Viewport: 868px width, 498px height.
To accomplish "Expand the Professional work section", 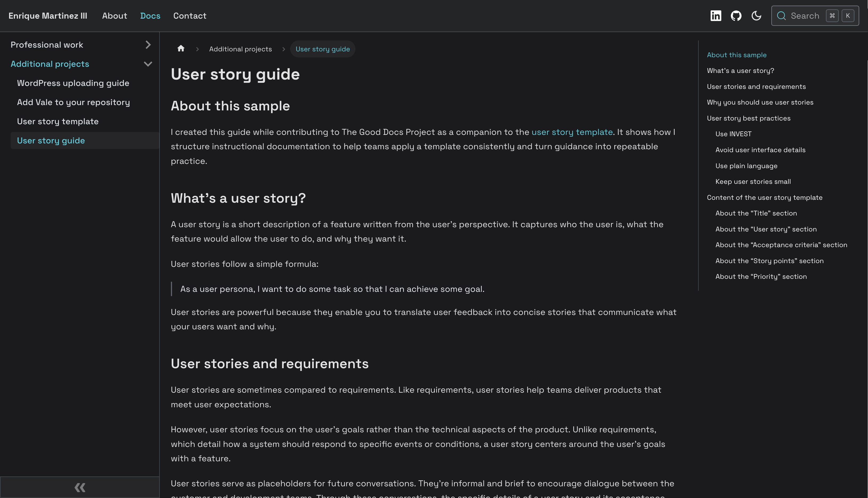I will [x=148, y=45].
